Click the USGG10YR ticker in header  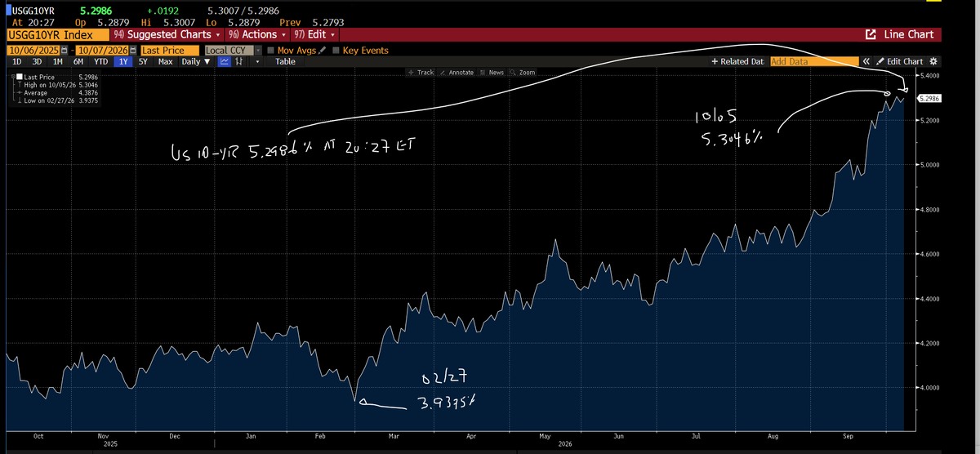pos(32,10)
